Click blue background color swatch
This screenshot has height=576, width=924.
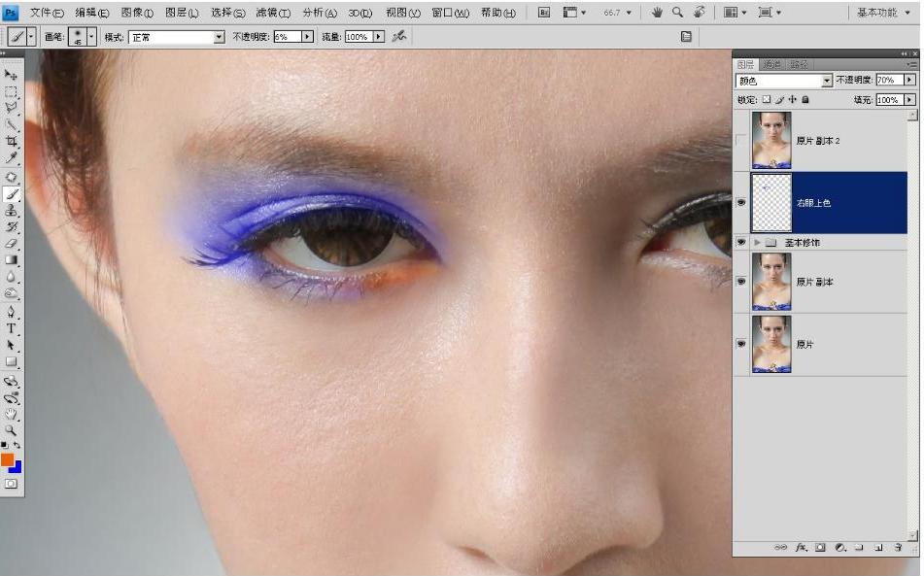point(17,467)
